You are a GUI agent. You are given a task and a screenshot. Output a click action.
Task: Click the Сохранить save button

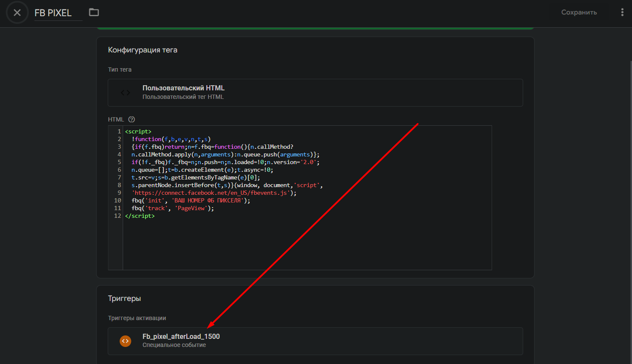[579, 12]
